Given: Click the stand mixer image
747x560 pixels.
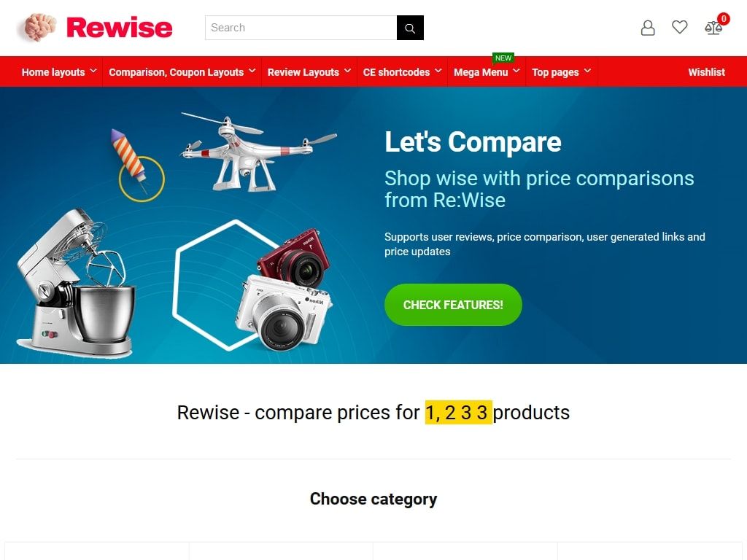Looking at the screenshot, I should tap(76, 284).
